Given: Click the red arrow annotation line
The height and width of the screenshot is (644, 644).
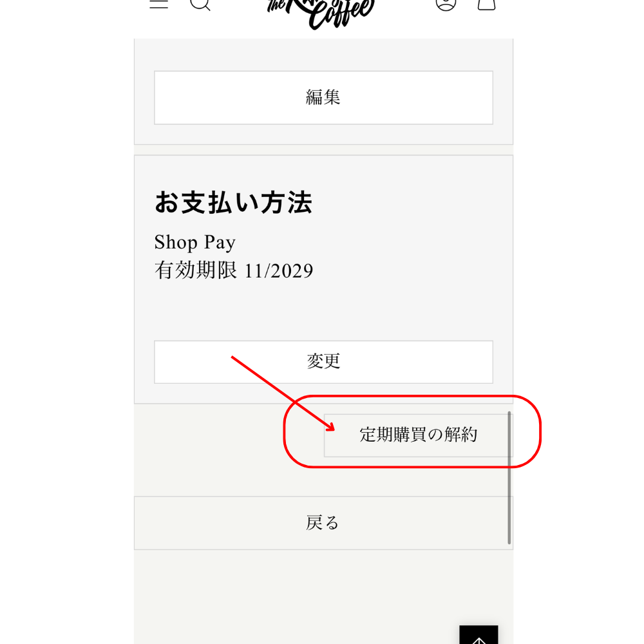Looking at the screenshot, I should pyautogui.click(x=283, y=393).
